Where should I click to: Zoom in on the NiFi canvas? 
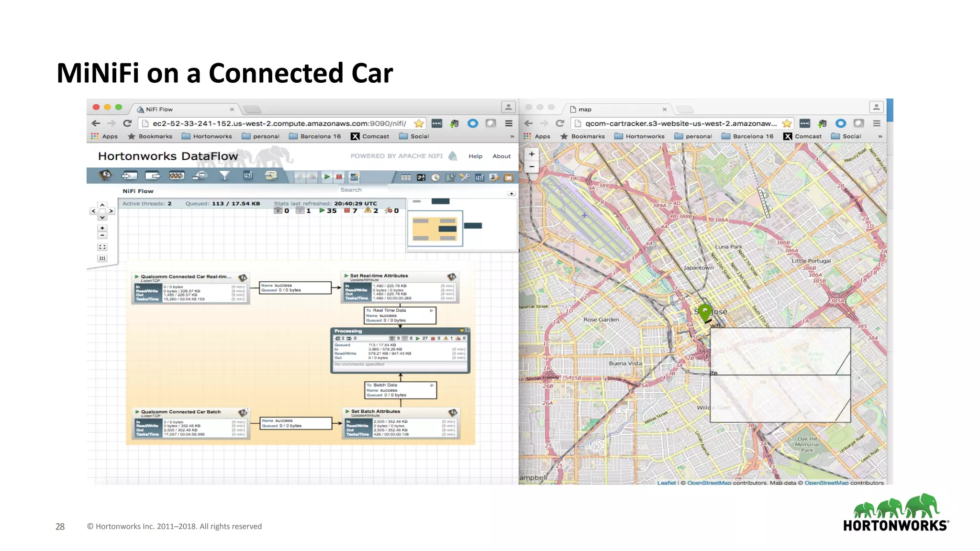click(x=102, y=228)
